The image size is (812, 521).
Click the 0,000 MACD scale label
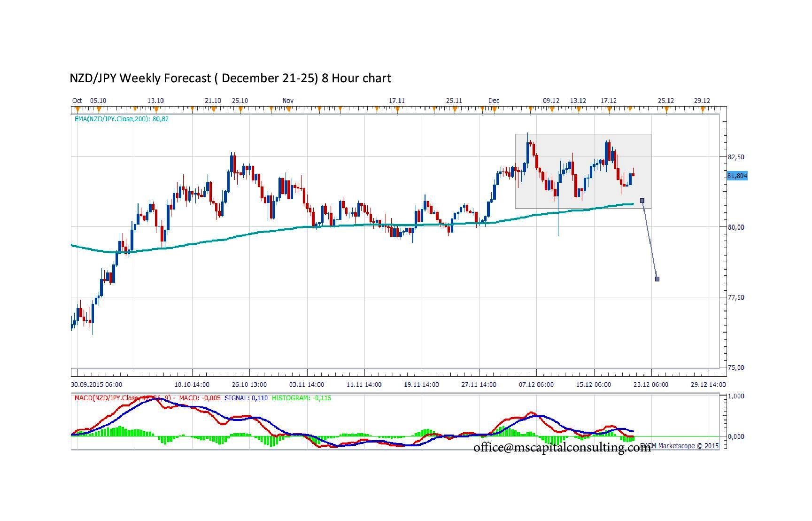pos(736,436)
